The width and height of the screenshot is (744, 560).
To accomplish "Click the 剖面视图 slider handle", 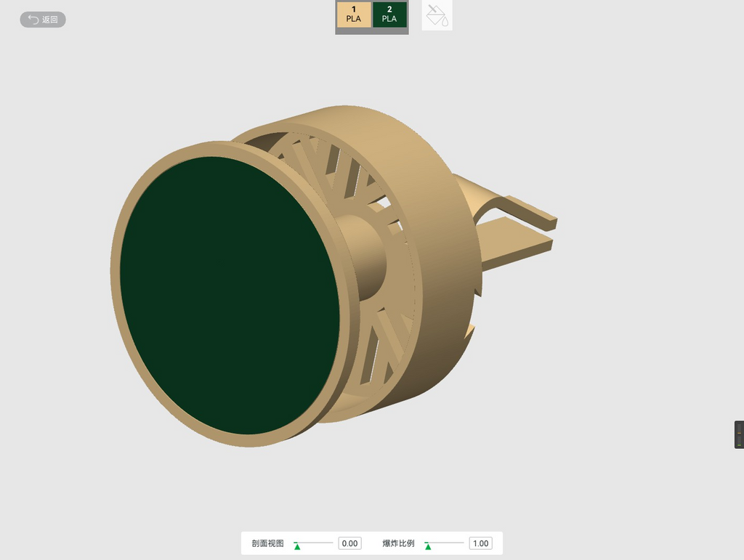I will pos(297,546).
